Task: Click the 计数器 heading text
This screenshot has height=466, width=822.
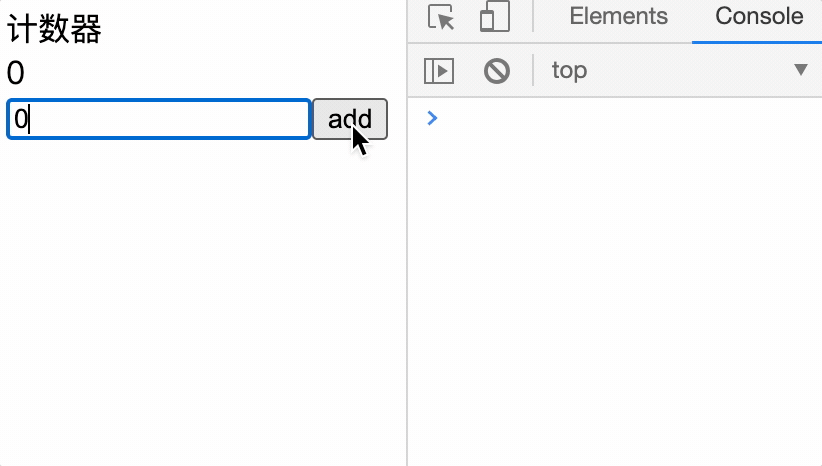Action: coord(54,30)
